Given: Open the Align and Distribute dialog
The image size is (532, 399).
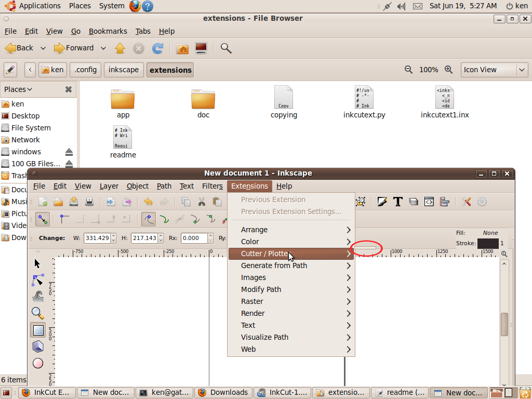Looking at the screenshot, I should coord(444,202).
